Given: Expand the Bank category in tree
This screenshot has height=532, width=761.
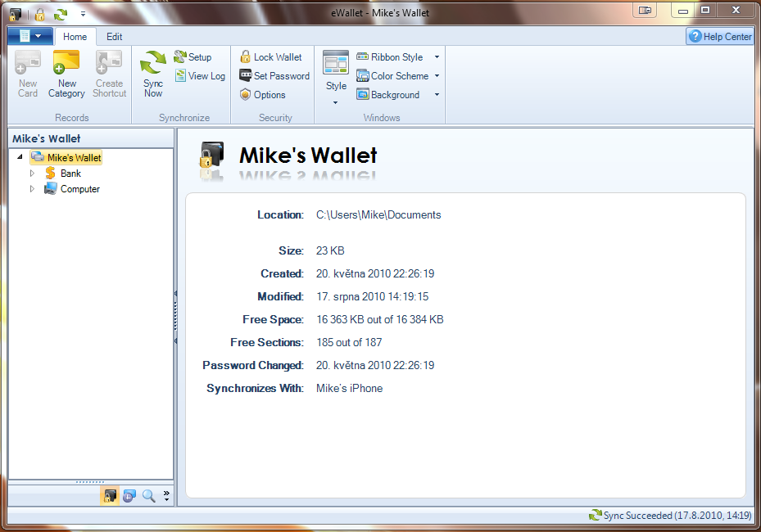Looking at the screenshot, I should pos(33,174).
